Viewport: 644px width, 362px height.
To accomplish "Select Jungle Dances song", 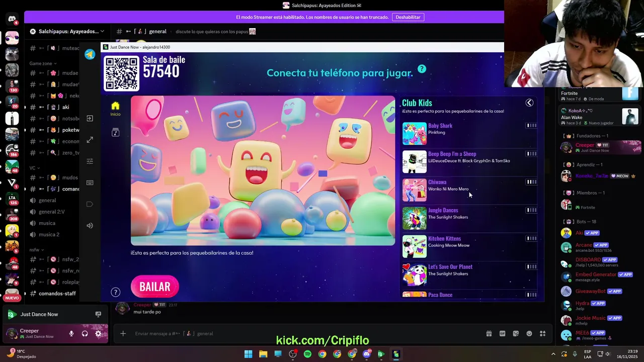I will click(469, 217).
